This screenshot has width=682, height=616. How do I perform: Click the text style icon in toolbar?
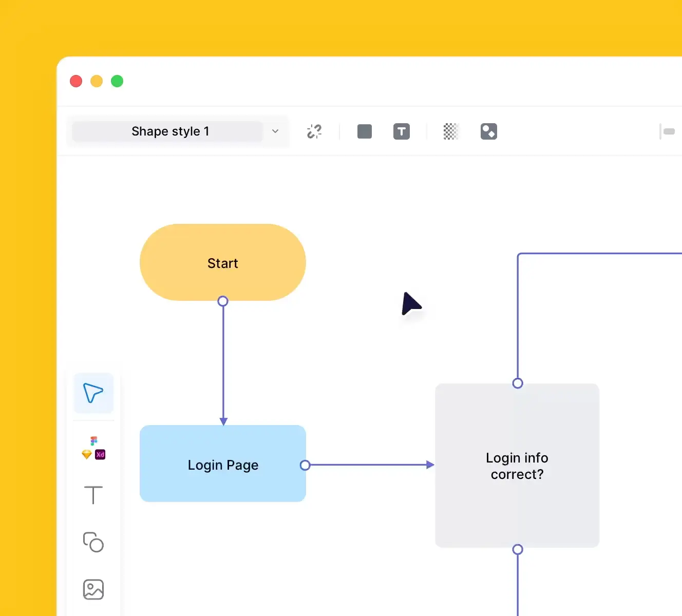pyautogui.click(x=402, y=131)
